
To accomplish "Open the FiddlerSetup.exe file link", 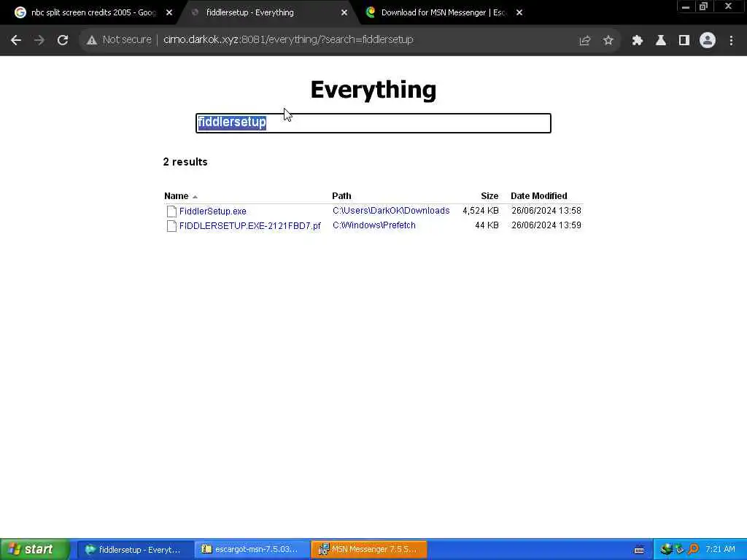I will (x=212, y=211).
